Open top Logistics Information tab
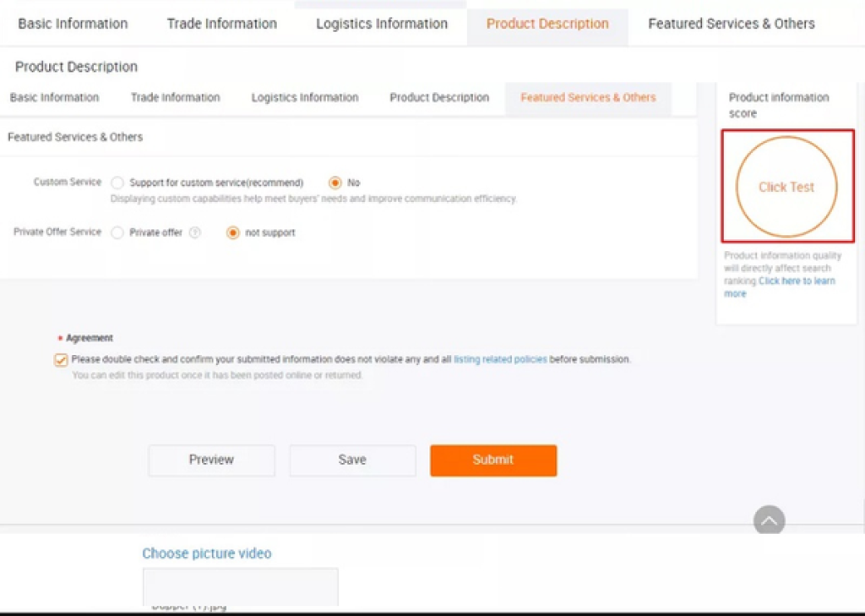 click(x=382, y=24)
